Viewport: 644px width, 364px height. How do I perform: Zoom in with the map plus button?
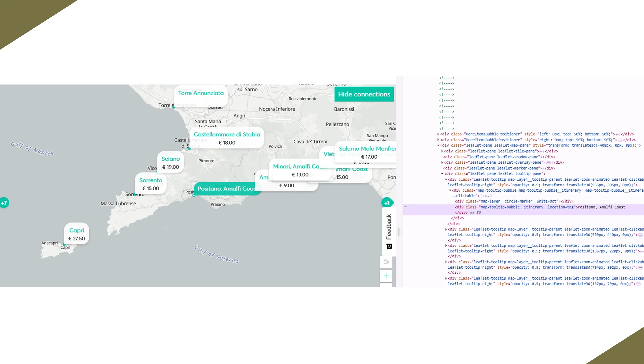386,276
